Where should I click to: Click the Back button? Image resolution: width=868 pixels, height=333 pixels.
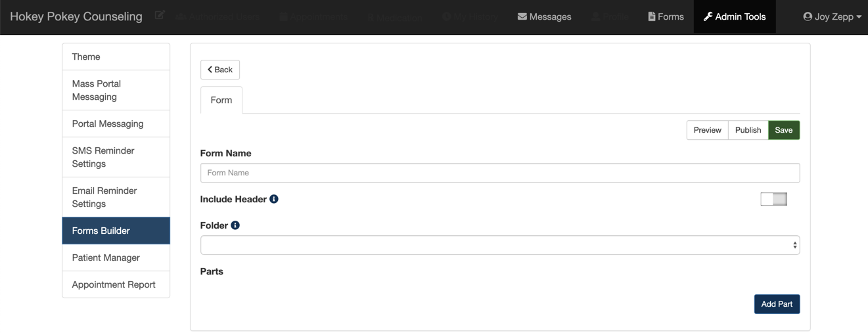click(220, 70)
